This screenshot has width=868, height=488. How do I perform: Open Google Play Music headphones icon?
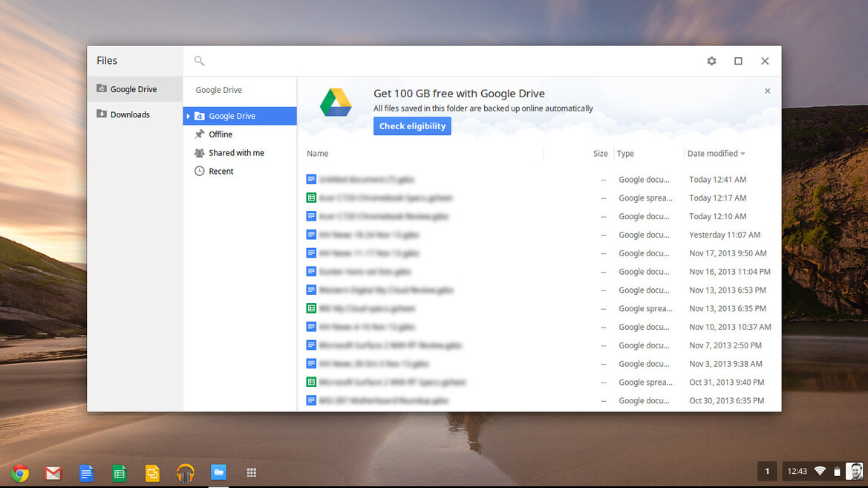[x=186, y=473]
